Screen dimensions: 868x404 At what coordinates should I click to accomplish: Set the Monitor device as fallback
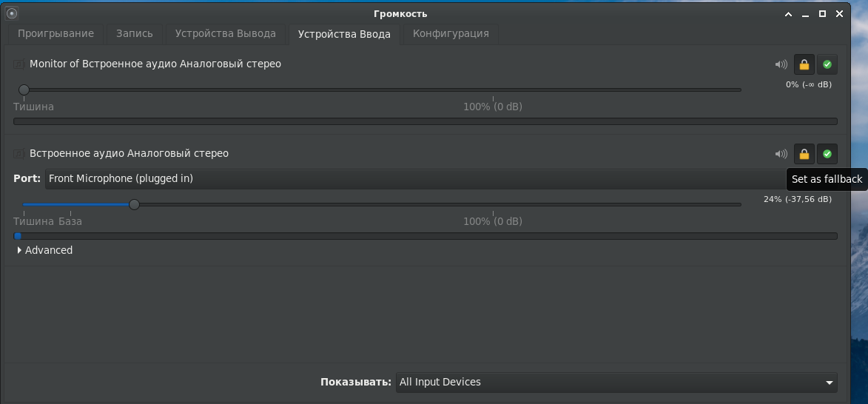pyautogui.click(x=827, y=65)
